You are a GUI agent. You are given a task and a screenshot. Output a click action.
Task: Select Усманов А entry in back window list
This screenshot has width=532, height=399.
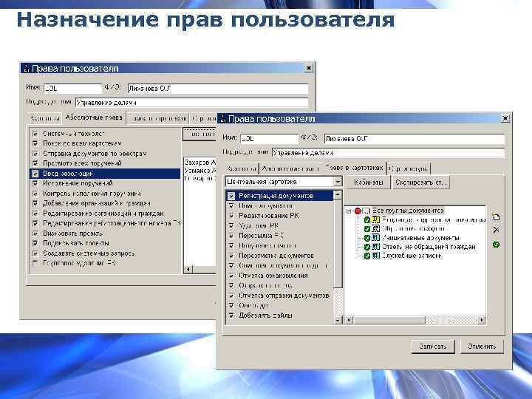pos(199,171)
